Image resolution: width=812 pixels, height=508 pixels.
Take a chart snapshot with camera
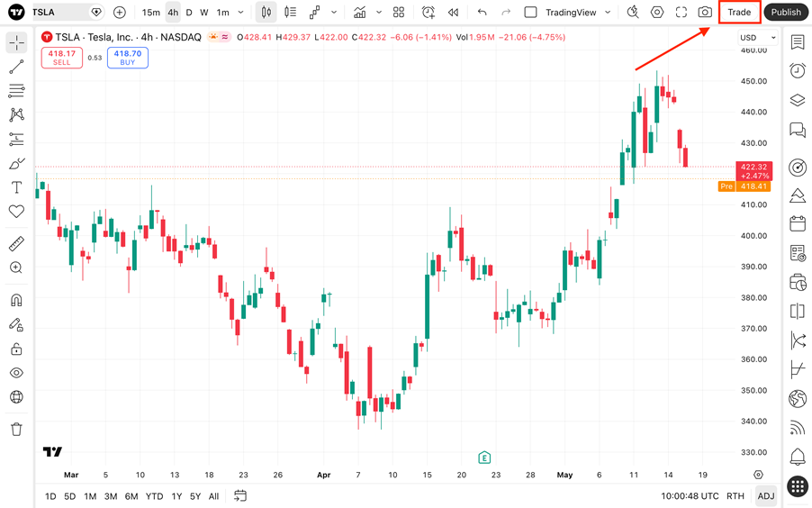705,12
